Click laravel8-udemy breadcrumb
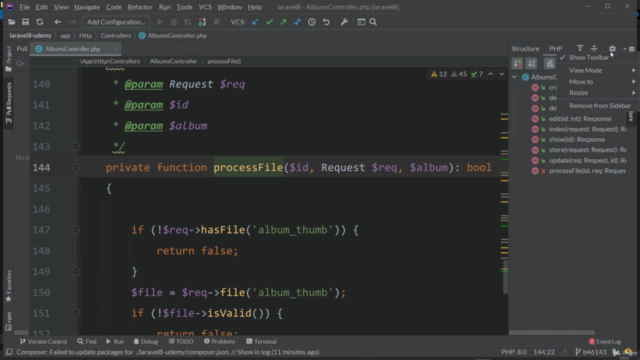The width and height of the screenshot is (640, 360). pos(31,36)
